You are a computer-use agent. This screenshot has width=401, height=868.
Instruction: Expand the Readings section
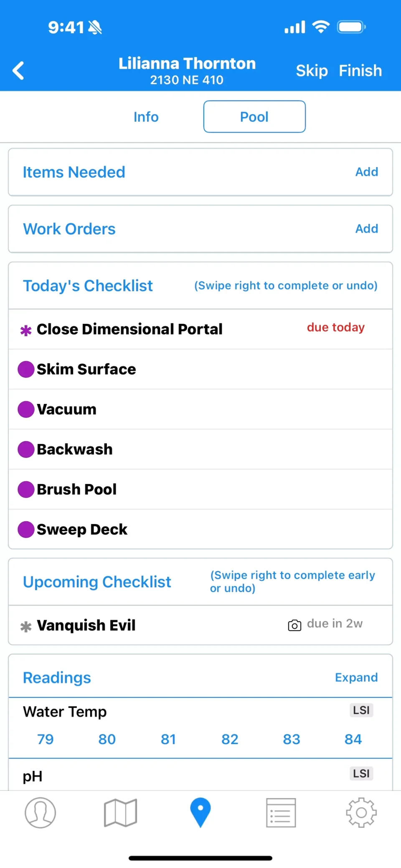(x=356, y=677)
